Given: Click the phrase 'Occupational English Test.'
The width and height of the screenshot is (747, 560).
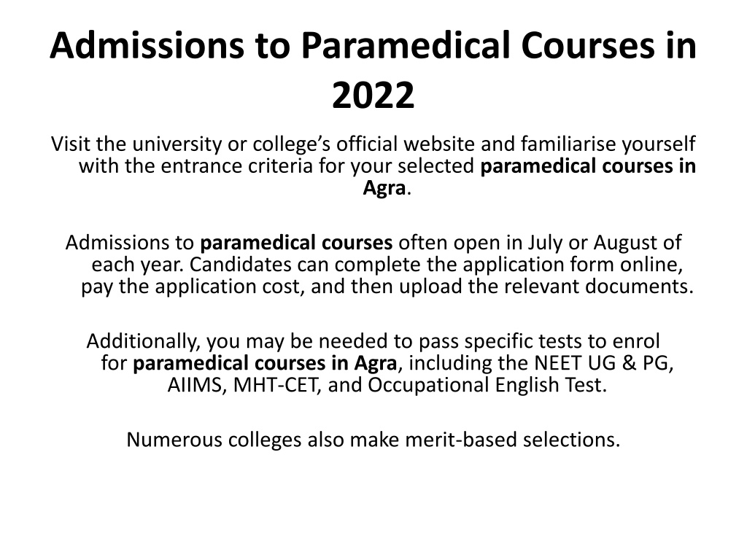Looking at the screenshot, I should (x=487, y=385).
